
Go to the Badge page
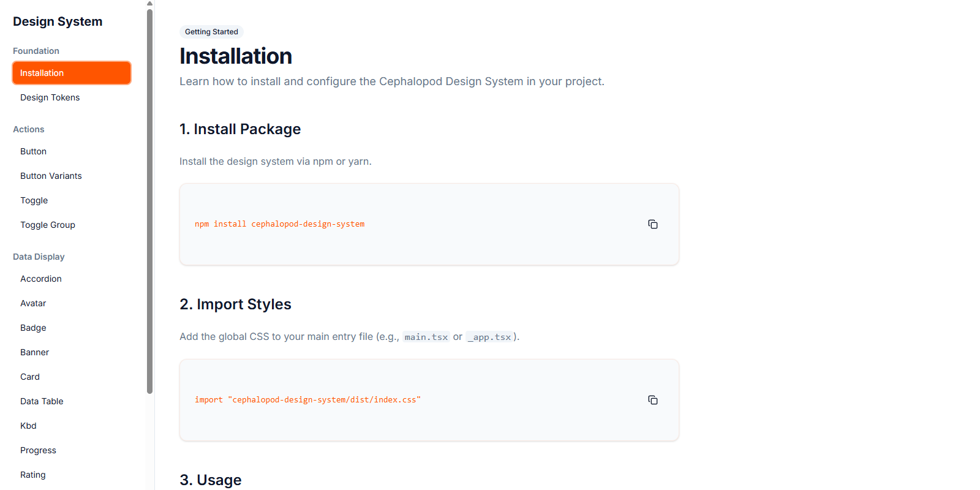point(72,328)
